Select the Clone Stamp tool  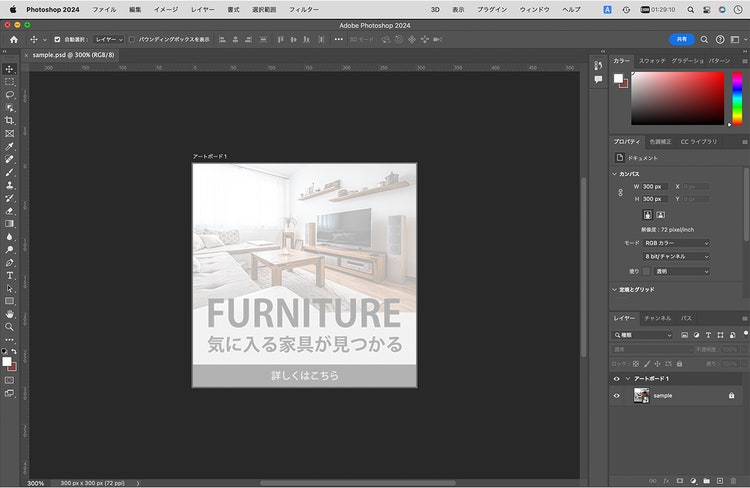[x=9, y=185]
